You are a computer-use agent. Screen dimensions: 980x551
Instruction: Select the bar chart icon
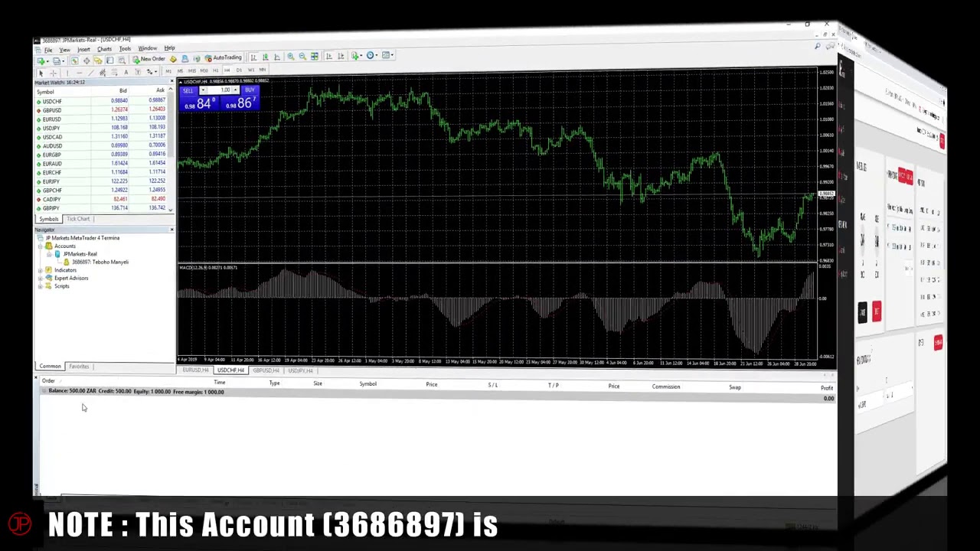[x=253, y=57]
